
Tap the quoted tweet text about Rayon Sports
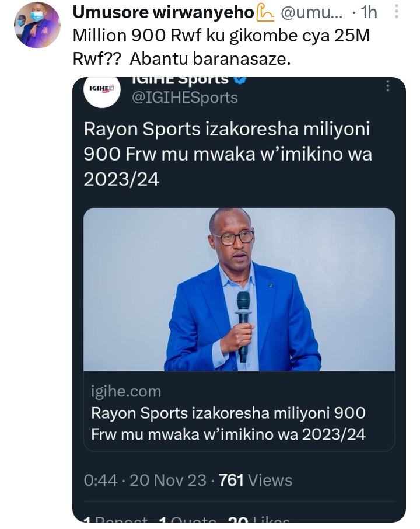point(228,154)
